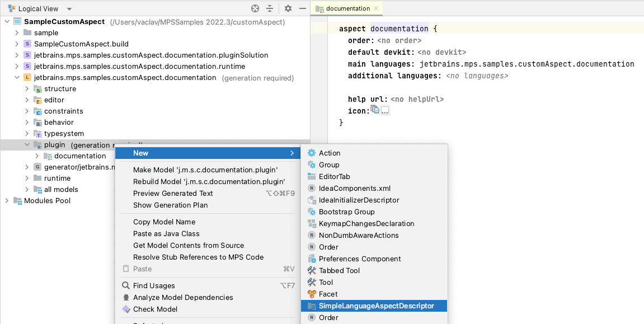
Task: Click the icon chooser ellipsis button
Action: 384,110
